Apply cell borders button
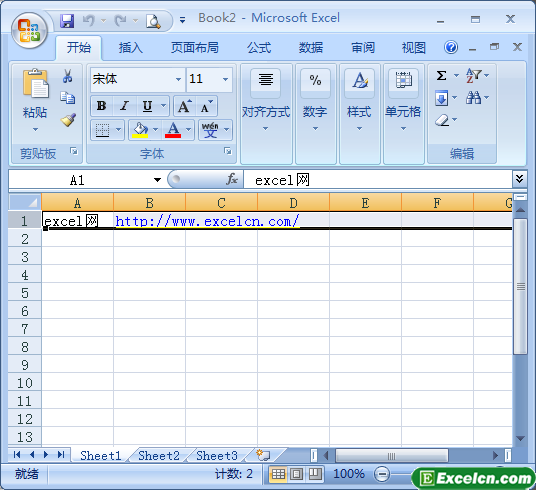This screenshot has width=536, height=490. [102, 130]
